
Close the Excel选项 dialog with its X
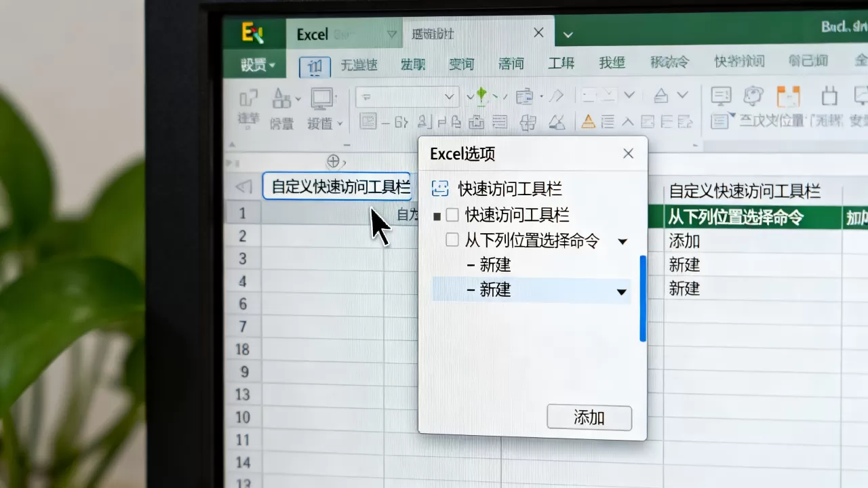(628, 154)
